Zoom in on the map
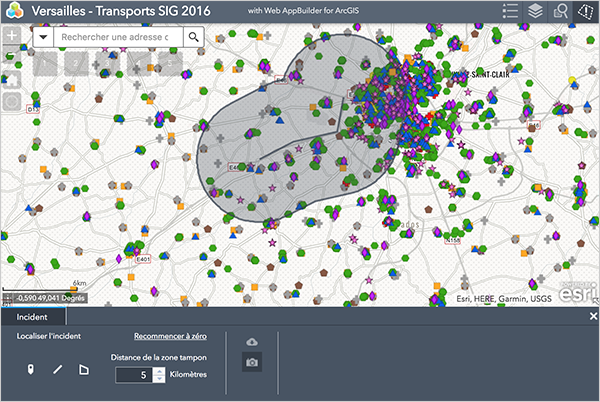 pos(12,35)
